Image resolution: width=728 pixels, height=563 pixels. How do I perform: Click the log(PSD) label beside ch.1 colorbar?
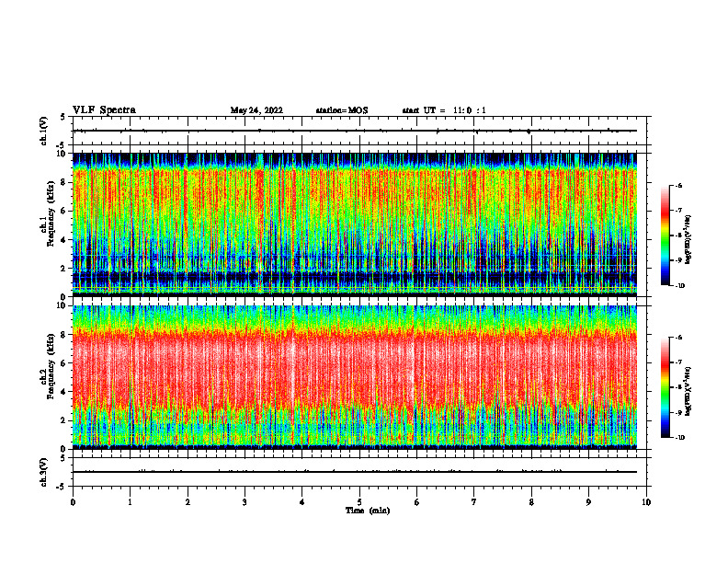688,240
